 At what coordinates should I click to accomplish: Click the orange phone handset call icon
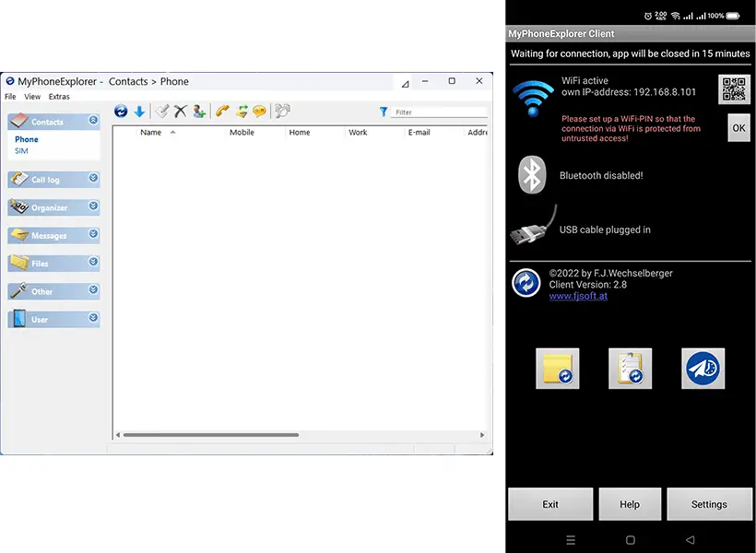point(222,112)
